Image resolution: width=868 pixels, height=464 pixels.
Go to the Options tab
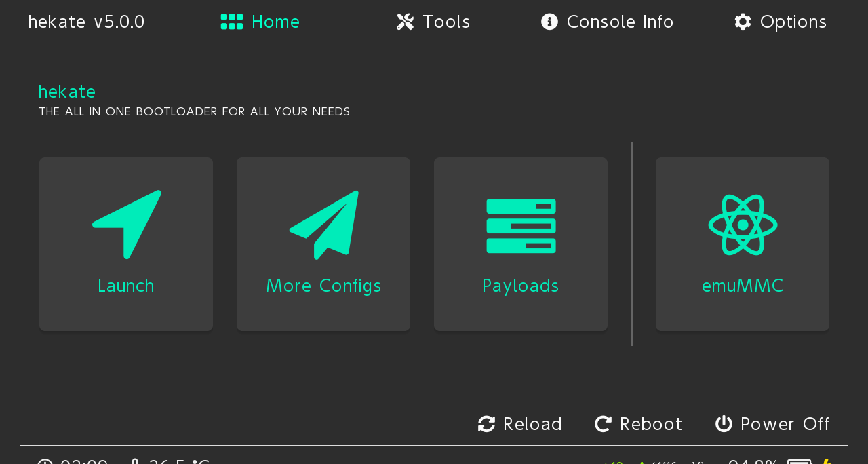[781, 22]
